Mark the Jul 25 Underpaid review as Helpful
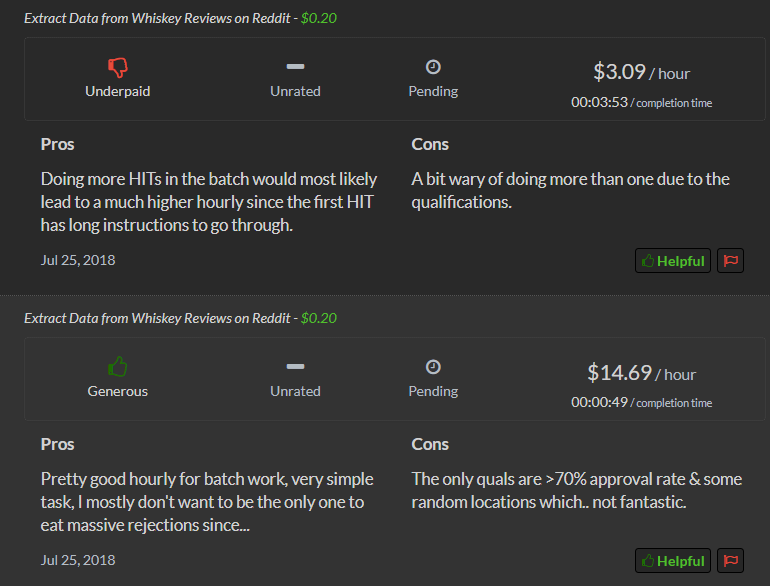This screenshot has height=586, width=770. click(x=673, y=260)
